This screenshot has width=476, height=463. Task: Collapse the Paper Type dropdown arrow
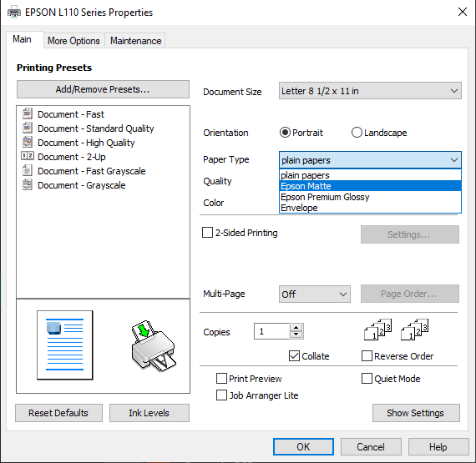pos(453,160)
